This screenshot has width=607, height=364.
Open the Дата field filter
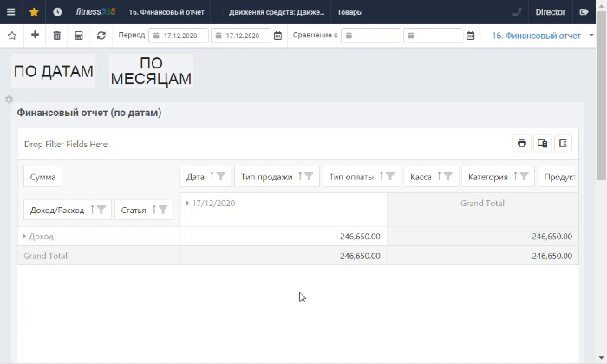point(221,177)
